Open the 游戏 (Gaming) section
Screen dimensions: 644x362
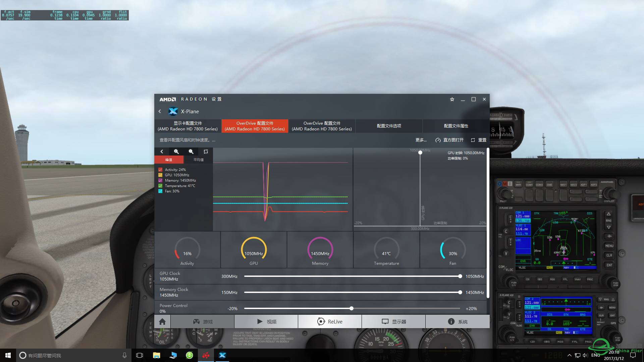(x=203, y=321)
